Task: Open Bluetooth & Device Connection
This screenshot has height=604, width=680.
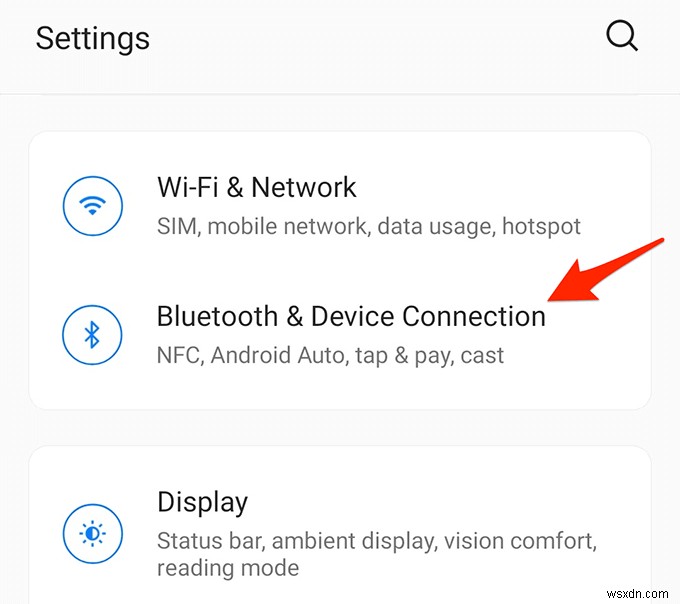Action: (351, 317)
